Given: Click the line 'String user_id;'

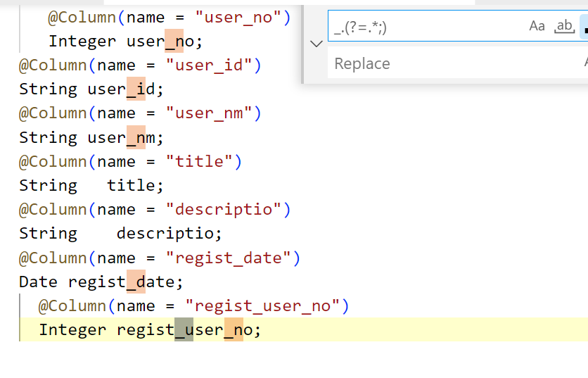Looking at the screenshot, I should pyautogui.click(x=91, y=89).
